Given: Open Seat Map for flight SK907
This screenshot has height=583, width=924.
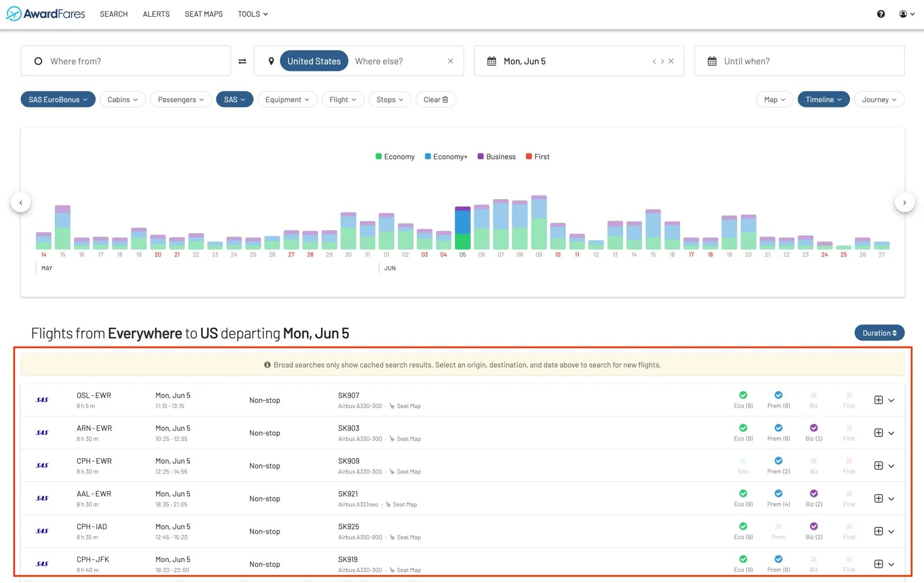Looking at the screenshot, I should click(x=405, y=406).
